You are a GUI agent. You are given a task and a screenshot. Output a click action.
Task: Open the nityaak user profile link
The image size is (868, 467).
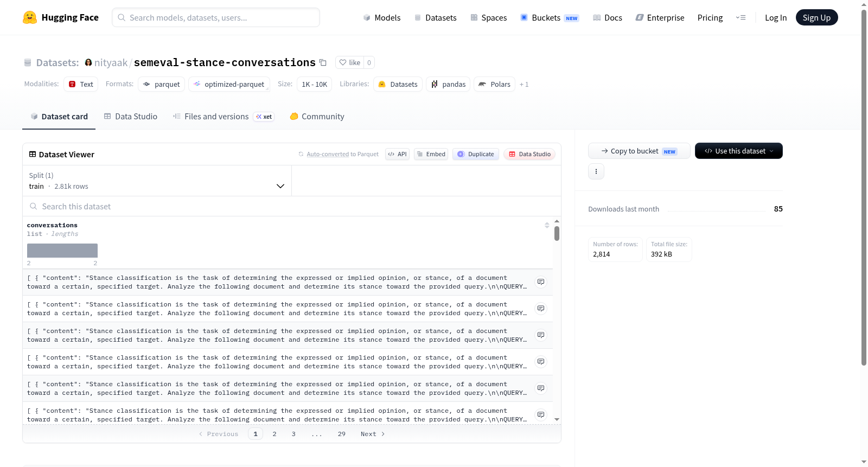point(111,63)
